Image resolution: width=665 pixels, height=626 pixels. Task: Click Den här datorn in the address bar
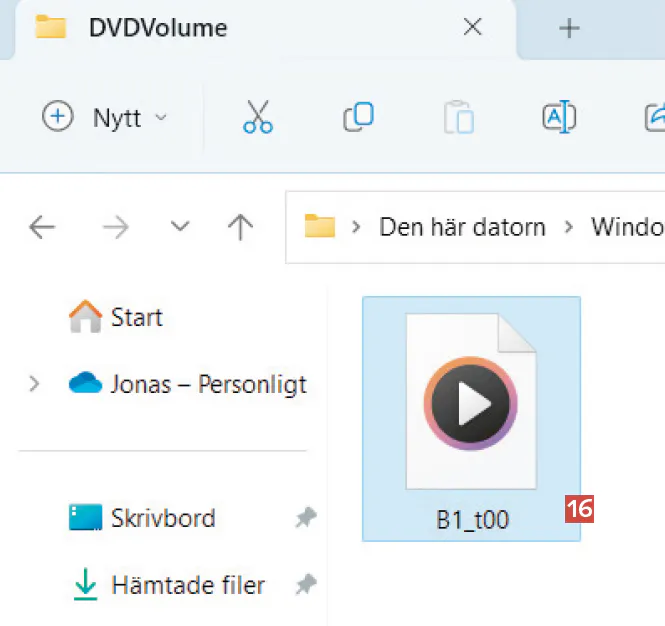click(462, 227)
